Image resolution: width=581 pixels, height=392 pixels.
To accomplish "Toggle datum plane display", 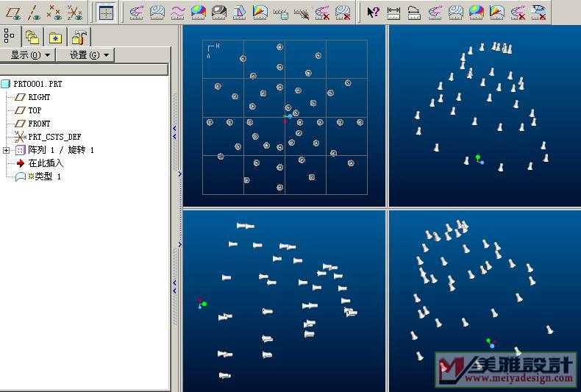I will (13, 13).
